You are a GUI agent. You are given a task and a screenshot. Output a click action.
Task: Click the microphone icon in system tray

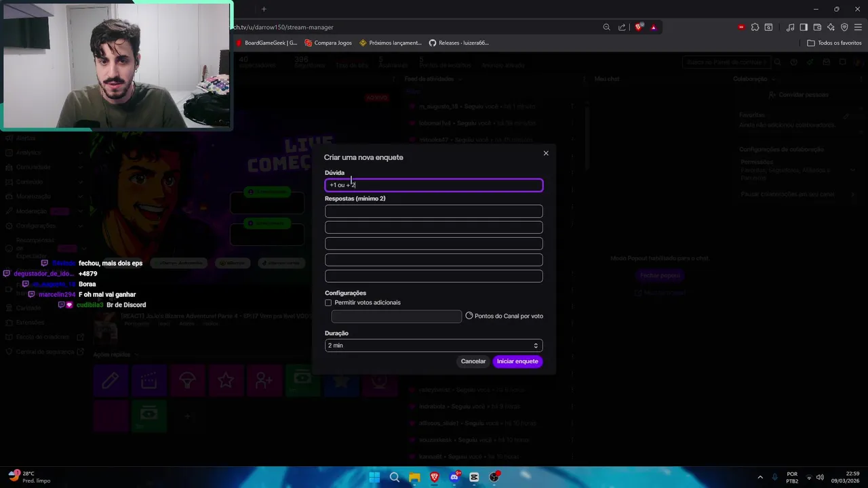[x=774, y=477]
